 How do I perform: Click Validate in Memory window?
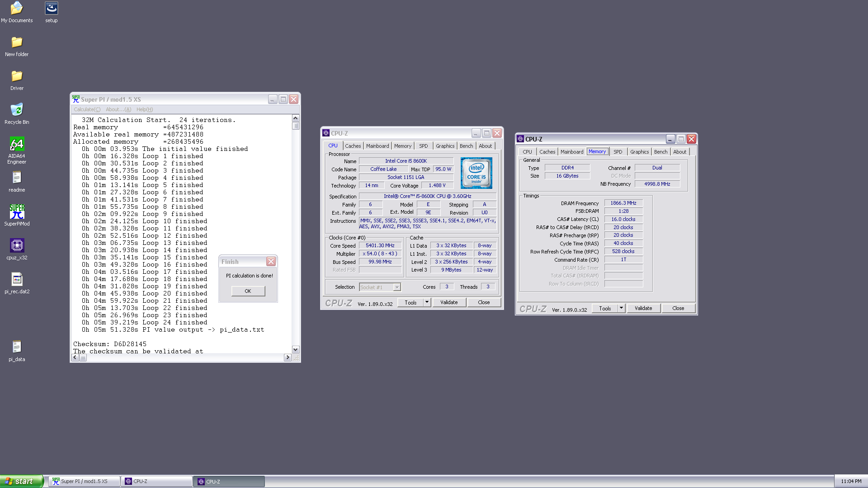point(643,308)
